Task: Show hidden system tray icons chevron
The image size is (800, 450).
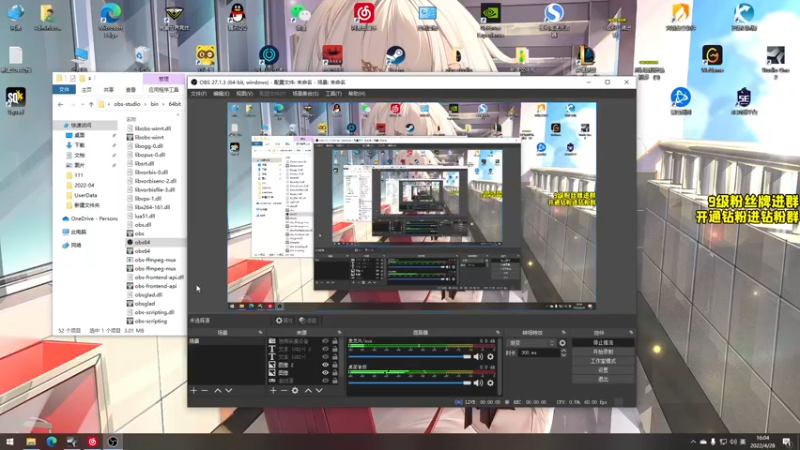Action: 693,442
